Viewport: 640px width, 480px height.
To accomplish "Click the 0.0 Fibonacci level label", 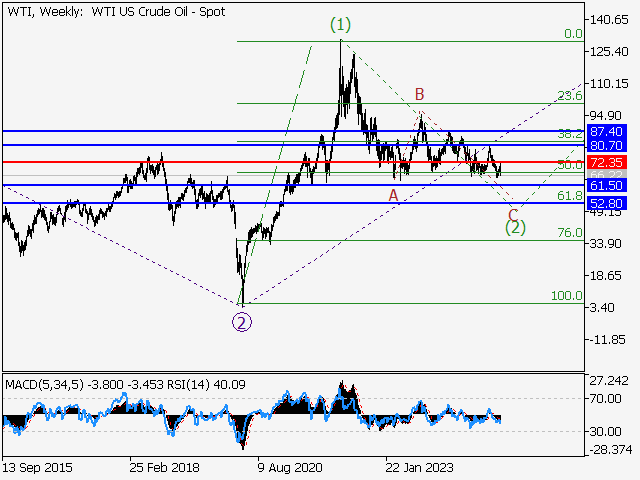I will point(572,34).
